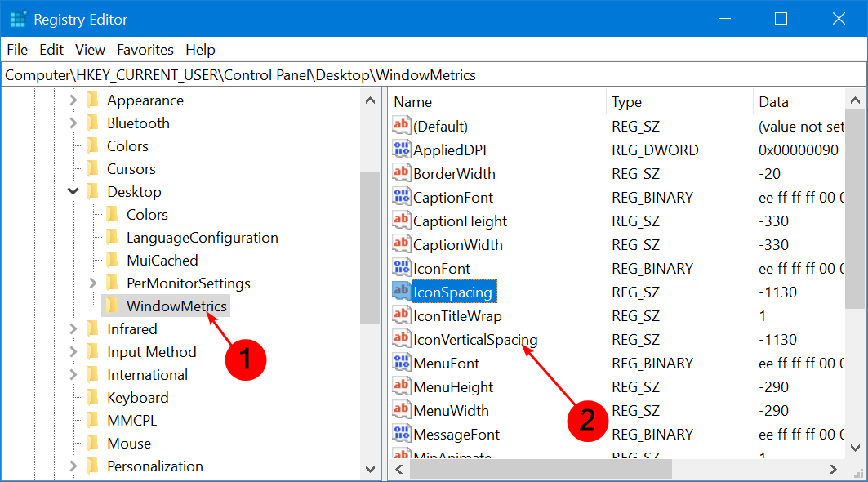Screen dimensions: 868x482
Task: Click the folder icon of PerMonitorSettings key
Action: [x=112, y=283]
